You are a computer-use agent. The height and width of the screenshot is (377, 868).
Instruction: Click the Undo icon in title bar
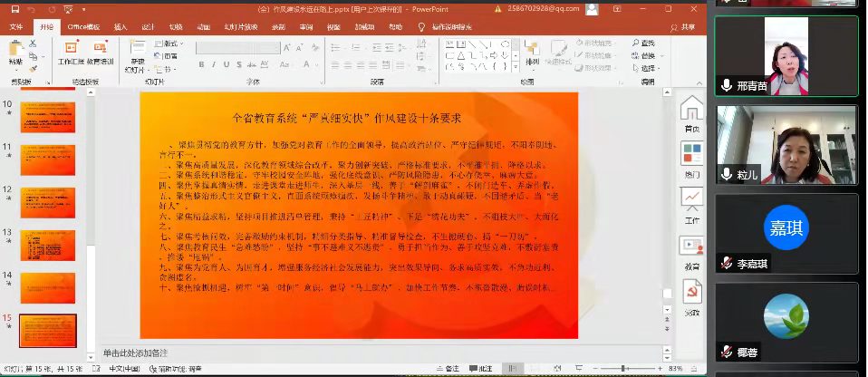click(x=32, y=9)
